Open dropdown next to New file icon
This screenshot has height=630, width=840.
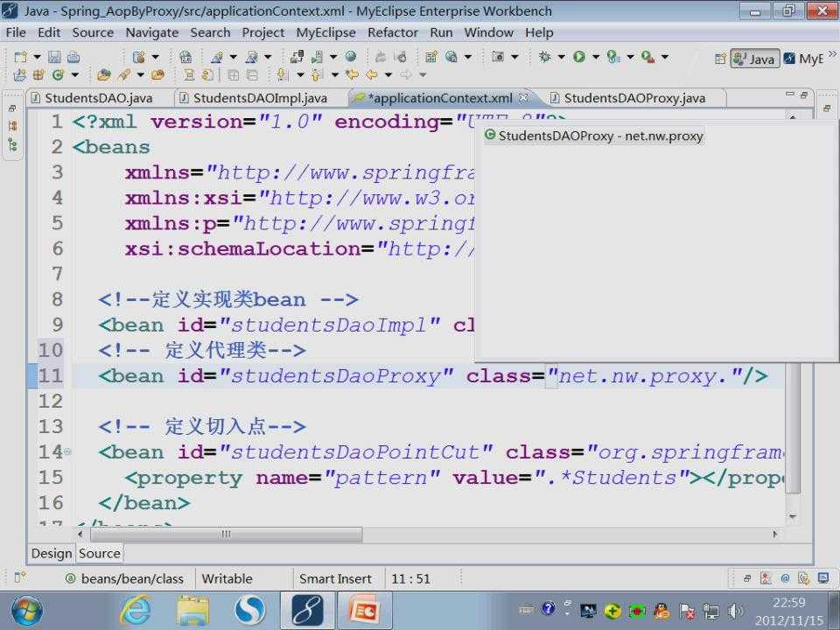click(x=37, y=57)
